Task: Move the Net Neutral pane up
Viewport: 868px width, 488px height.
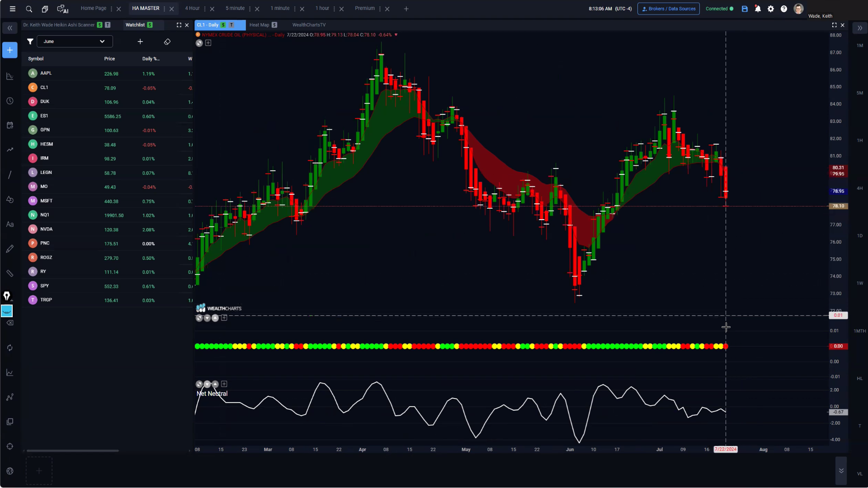Action: coord(215,384)
